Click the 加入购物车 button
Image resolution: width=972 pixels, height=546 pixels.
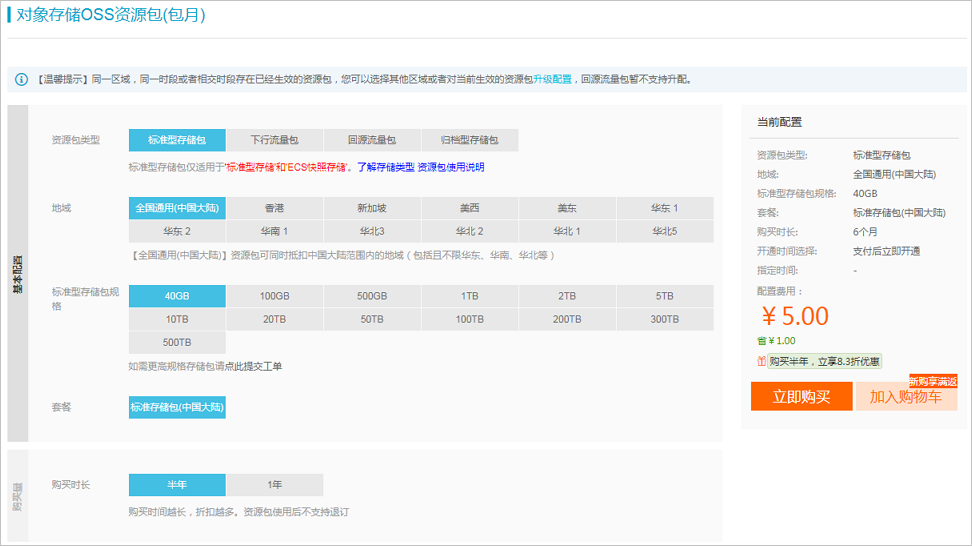tap(906, 397)
